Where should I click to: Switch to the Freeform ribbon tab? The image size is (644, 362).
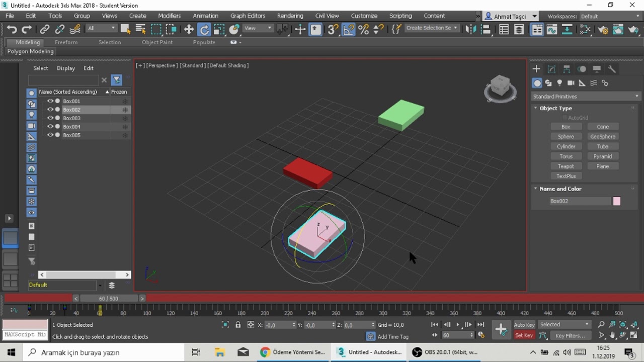pyautogui.click(x=66, y=42)
